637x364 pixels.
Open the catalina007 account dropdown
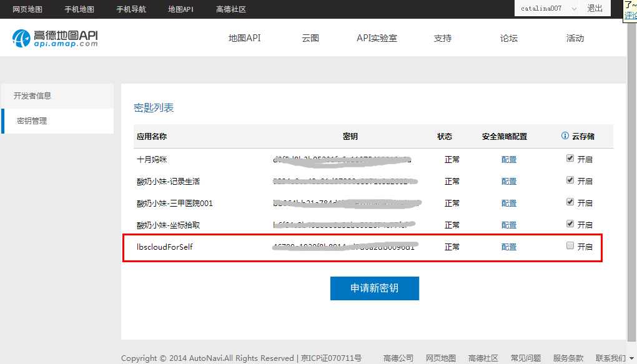point(548,8)
